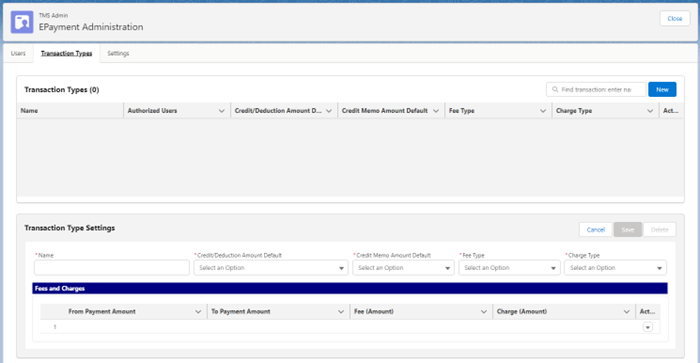Screen dimensions: 700x363
Task: Expand From Payment Amount column chevron
Action: tap(198, 312)
